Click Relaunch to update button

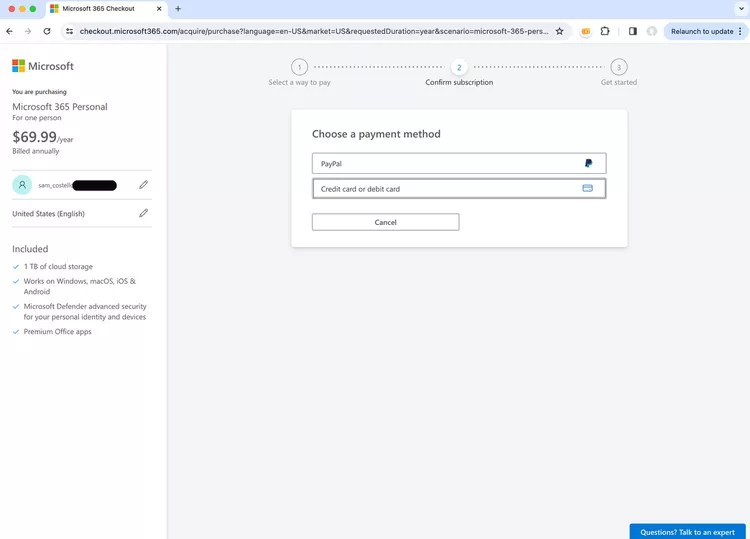703,31
